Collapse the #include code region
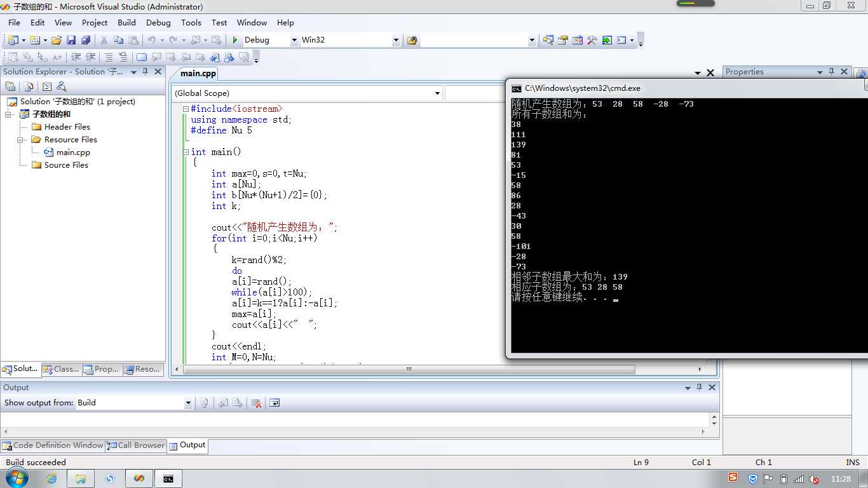The width and height of the screenshot is (868, 488). pyautogui.click(x=186, y=109)
